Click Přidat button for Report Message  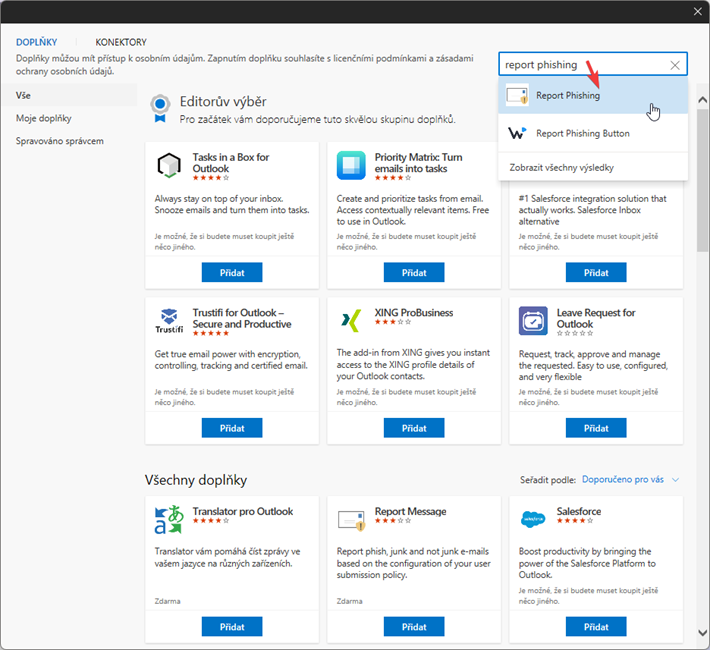coord(414,626)
